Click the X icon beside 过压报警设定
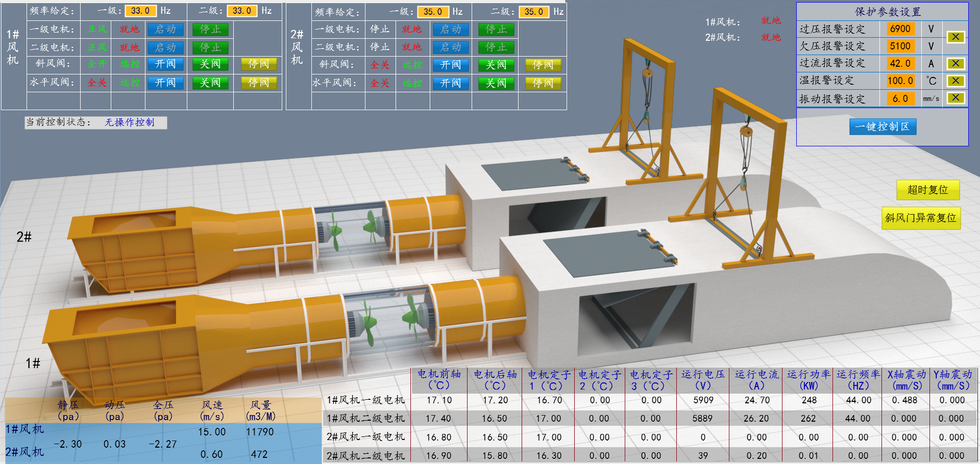The height and width of the screenshot is (464, 980). (955, 37)
